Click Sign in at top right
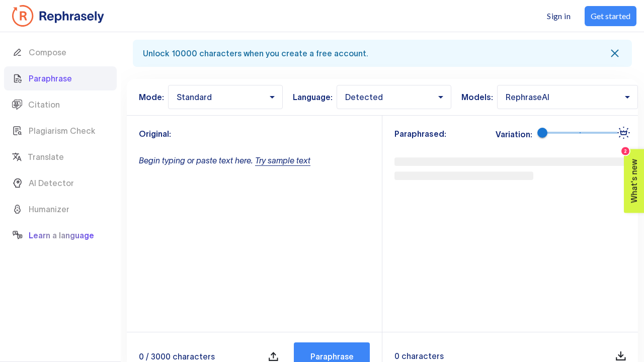644x362 pixels. 558,16
